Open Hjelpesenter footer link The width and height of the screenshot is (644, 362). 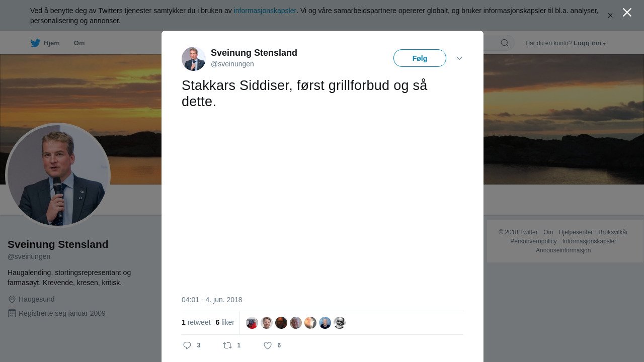(576, 232)
